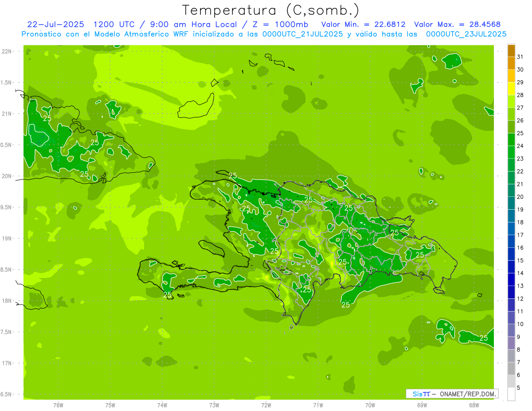This screenshot has width=532, height=411.
Task: Click the 'ONAMET/REP.DOM.' credit label
Action: tap(467, 394)
